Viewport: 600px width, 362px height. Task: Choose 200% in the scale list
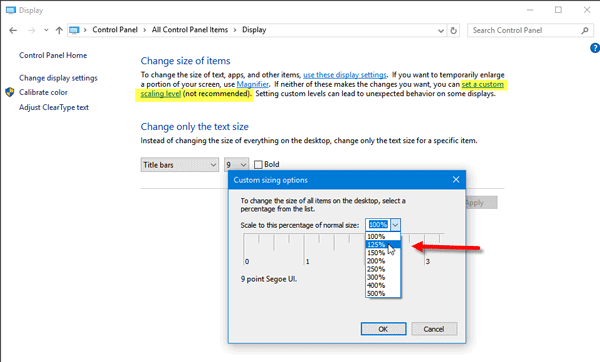click(383, 261)
